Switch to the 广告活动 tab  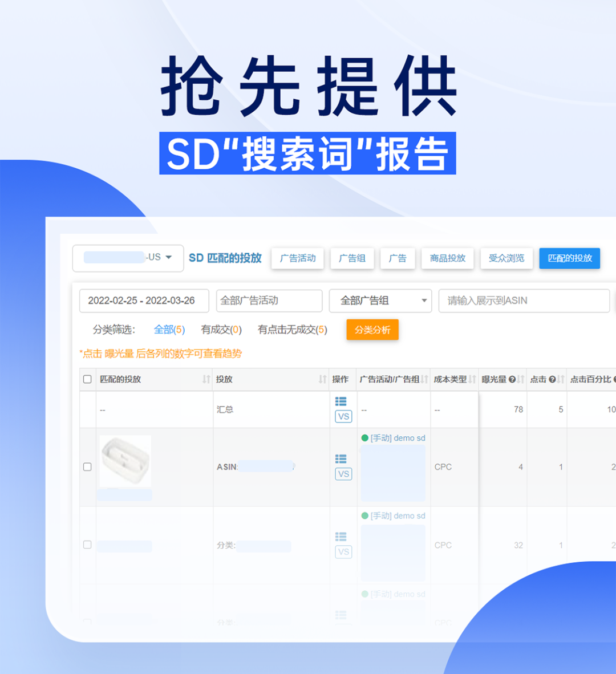297,258
